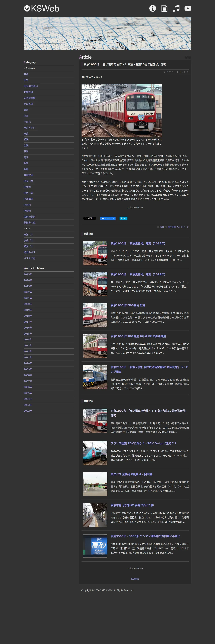This screenshot has width=215, height=644.
Task: Click the Hatena B! bookmark button
Action: [123, 218]
